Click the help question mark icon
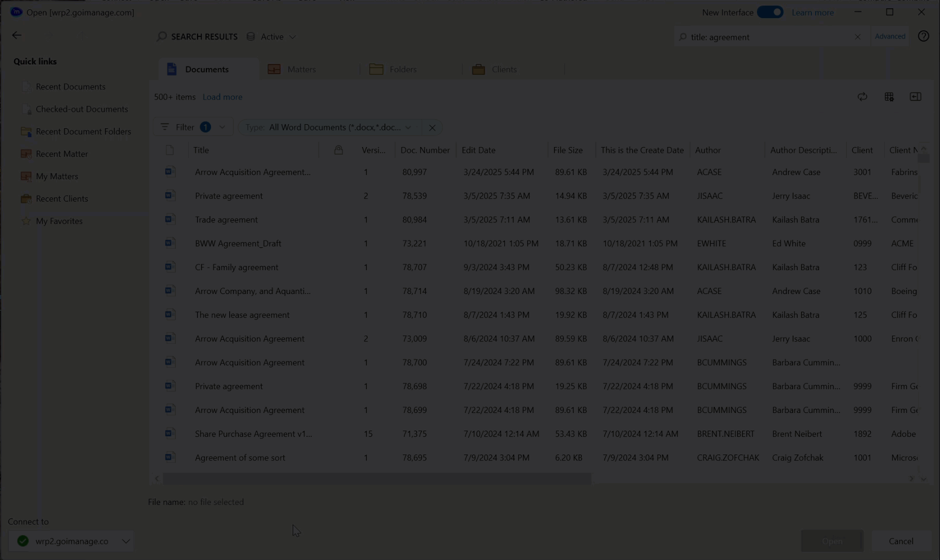 coord(923,36)
